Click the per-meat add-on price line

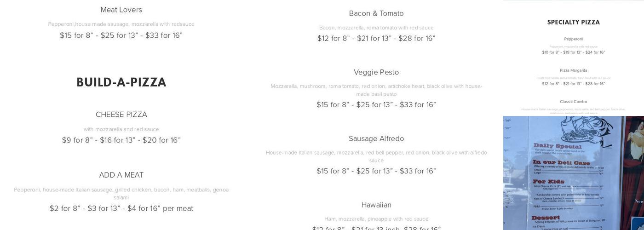(x=121, y=208)
